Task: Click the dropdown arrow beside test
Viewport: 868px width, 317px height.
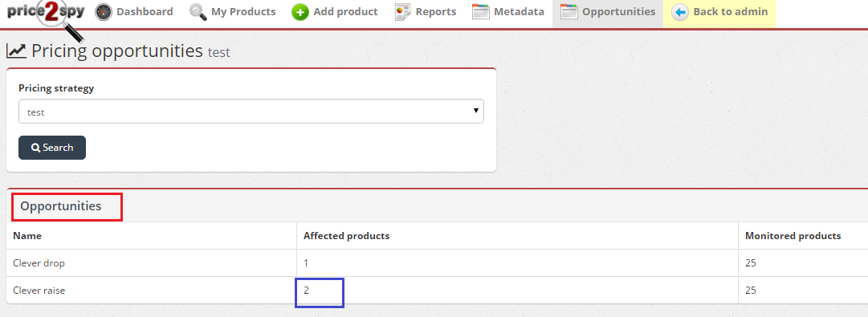Action: point(475,111)
